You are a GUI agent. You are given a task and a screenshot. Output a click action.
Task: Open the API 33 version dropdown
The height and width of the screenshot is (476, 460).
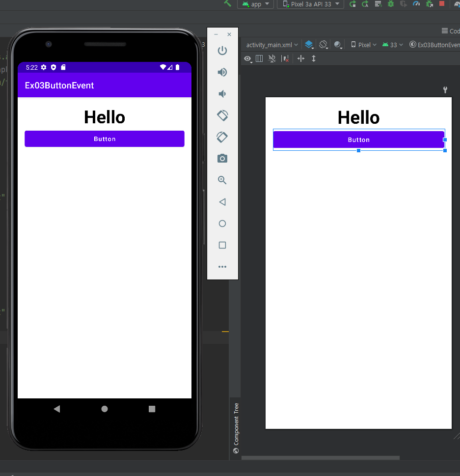[392, 45]
